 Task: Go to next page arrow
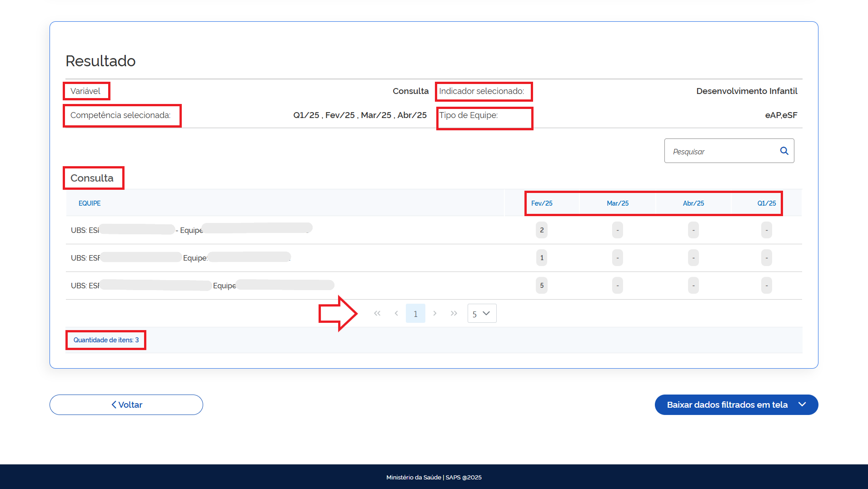[435, 313]
